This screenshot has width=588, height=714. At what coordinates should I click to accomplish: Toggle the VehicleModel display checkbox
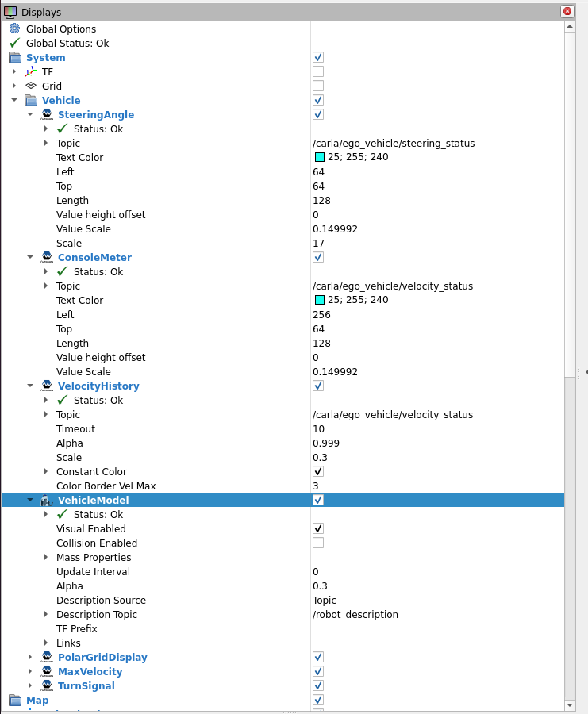pos(318,500)
